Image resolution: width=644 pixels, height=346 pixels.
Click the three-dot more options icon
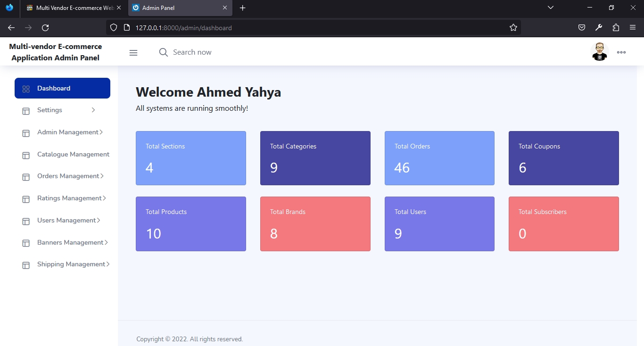tap(621, 52)
